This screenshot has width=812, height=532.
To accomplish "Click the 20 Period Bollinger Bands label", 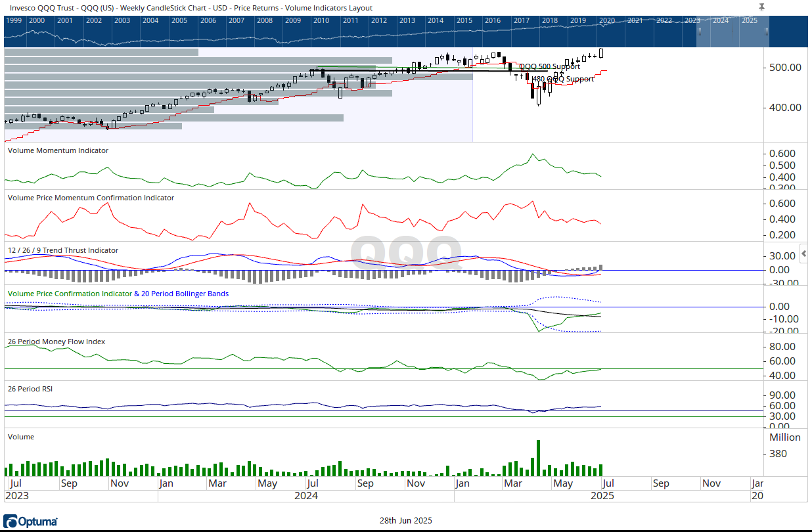I will coord(185,294).
